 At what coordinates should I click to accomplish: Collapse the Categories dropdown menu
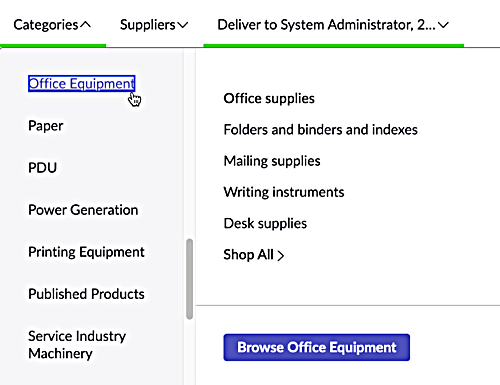click(x=52, y=25)
